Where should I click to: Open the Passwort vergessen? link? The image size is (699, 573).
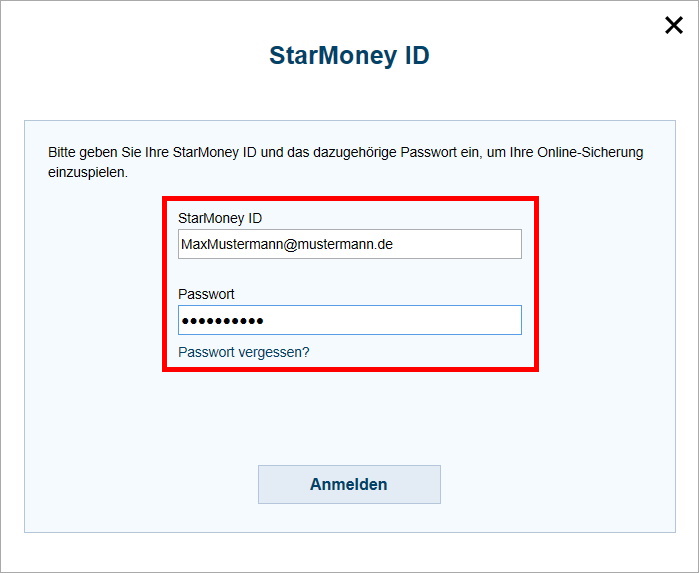click(x=244, y=352)
